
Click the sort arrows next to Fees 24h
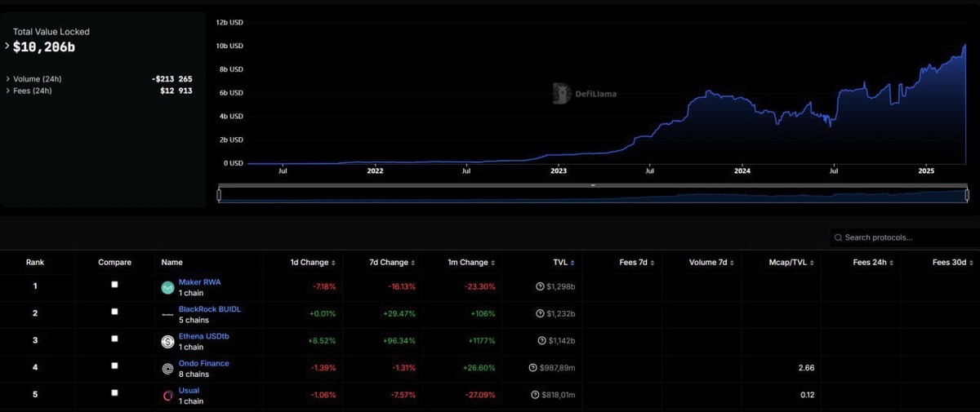click(891, 263)
